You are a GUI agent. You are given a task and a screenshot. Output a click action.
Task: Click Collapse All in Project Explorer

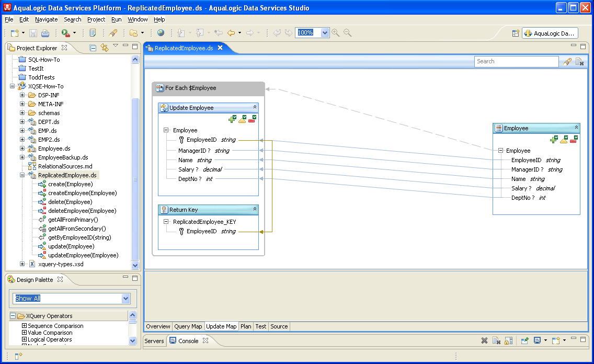coord(93,48)
